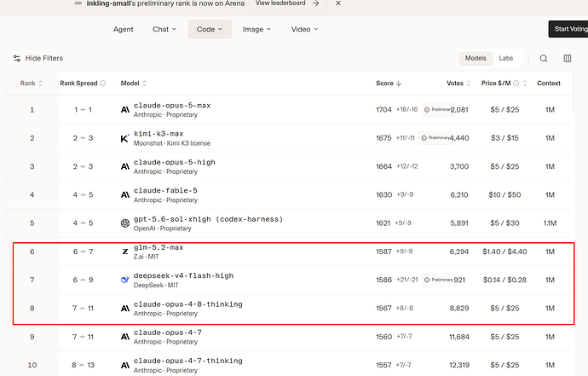The width and height of the screenshot is (588, 376).
Task: Click the Moonshot · Kimi K3 license text
Action: click(172, 143)
